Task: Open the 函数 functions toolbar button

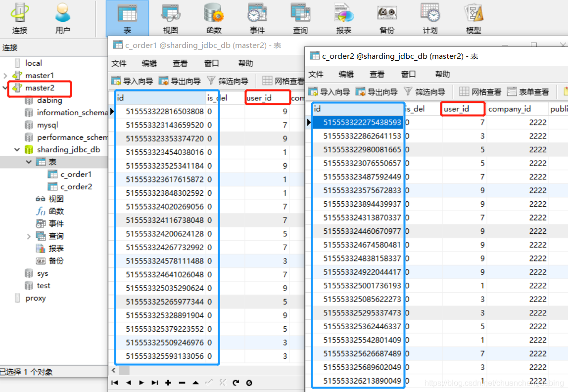Action: (x=214, y=18)
